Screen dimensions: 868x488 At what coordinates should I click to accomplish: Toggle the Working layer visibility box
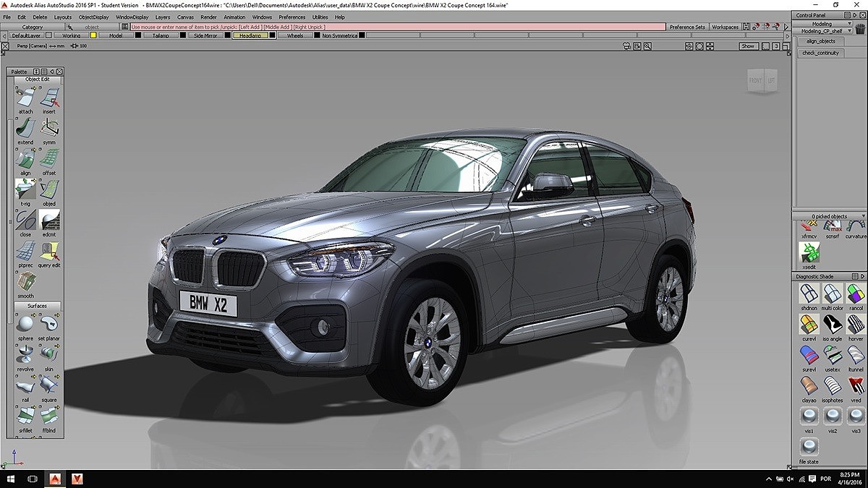(93, 35)
